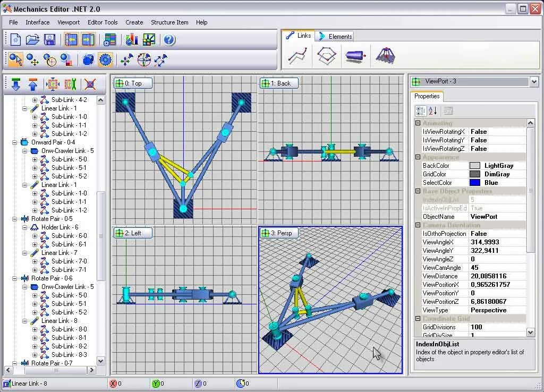Select the rotate object tool with crosshair
544x392 pixels.
point(49,59)
